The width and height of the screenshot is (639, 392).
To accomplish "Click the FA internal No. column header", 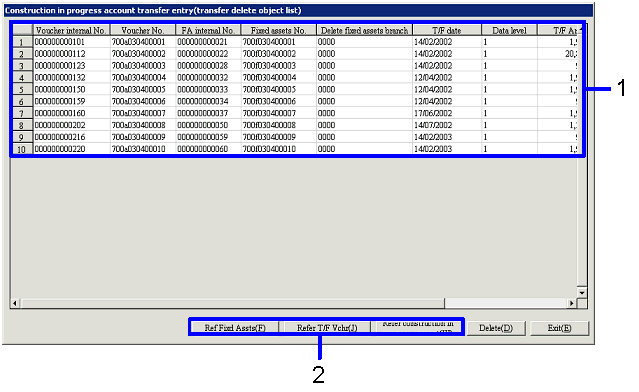I will click(x=208, y=30).
